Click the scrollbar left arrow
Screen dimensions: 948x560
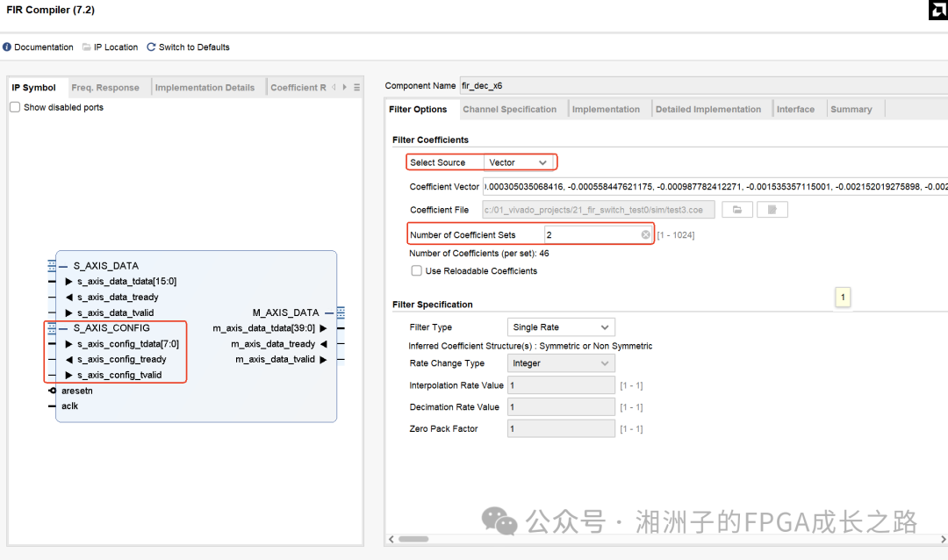point(391,539)
